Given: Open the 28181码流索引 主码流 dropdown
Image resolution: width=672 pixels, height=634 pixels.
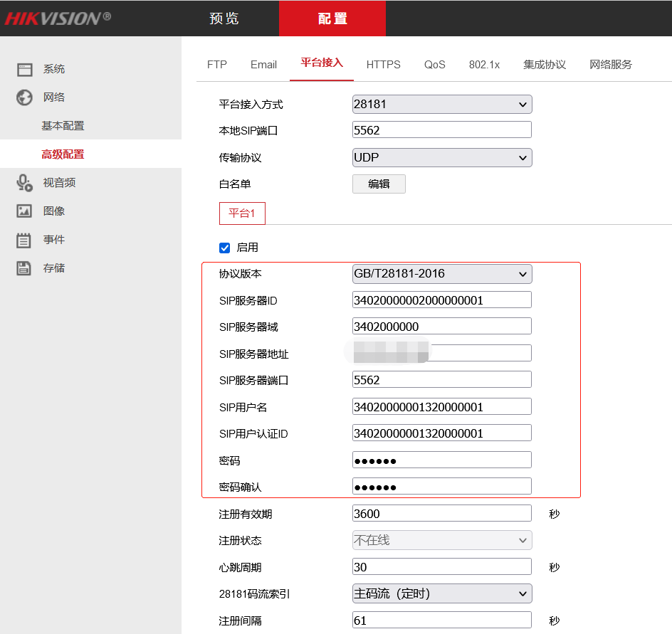Looking at the screenshot, I should pyautogui.click(x=442, y=593).
